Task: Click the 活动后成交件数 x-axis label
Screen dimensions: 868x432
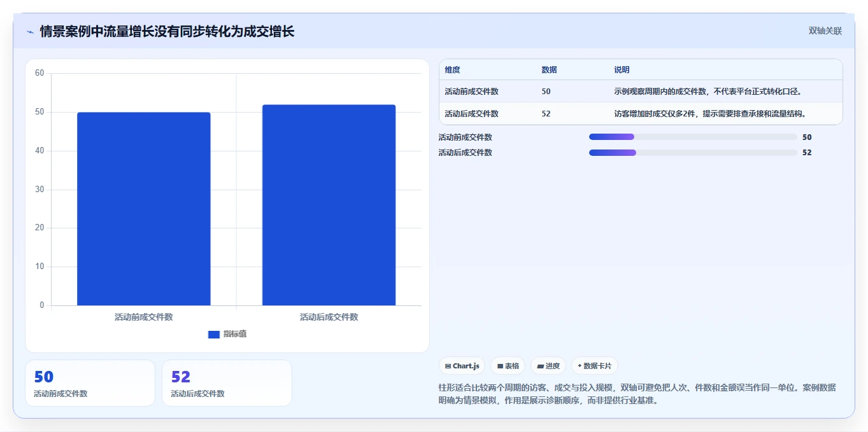Action: click(329, 317)
